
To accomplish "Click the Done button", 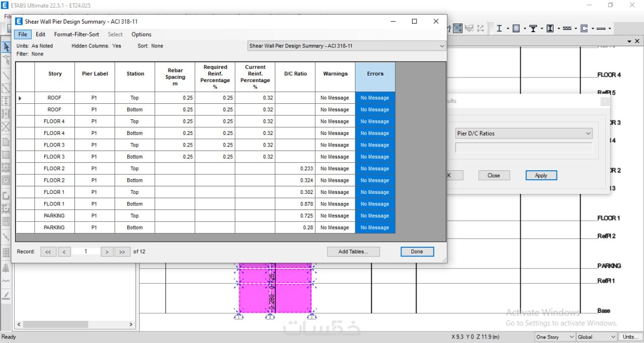I will click(x=417, y=251).
